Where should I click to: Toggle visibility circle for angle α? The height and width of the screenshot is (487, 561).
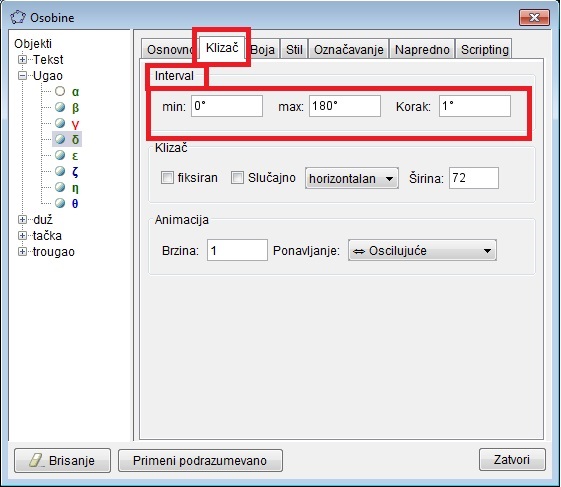pyautogui.click(x=60, y=92)
